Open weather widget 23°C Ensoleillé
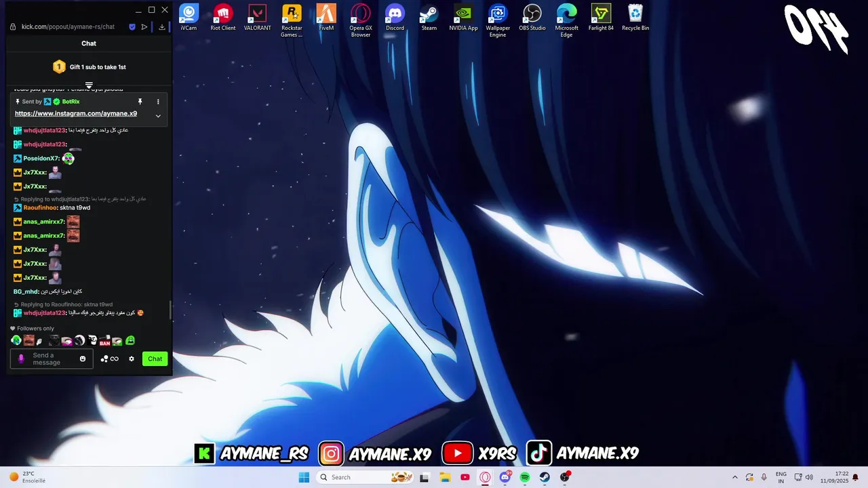868x488 pixels. pos(27,477)
